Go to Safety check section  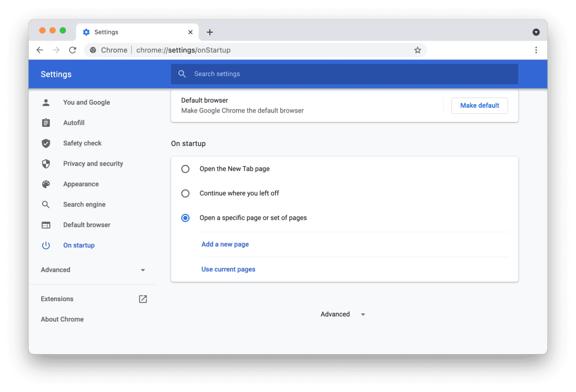coord(82,143)
